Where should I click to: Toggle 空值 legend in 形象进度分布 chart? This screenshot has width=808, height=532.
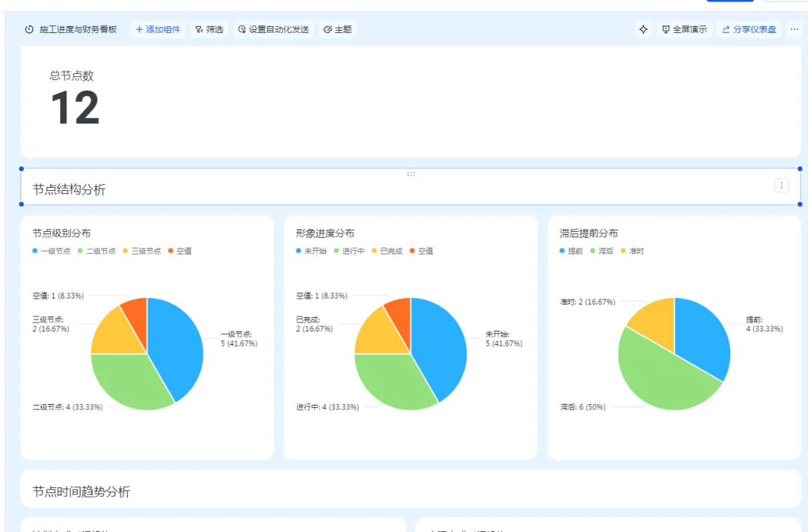coord(421,251)
